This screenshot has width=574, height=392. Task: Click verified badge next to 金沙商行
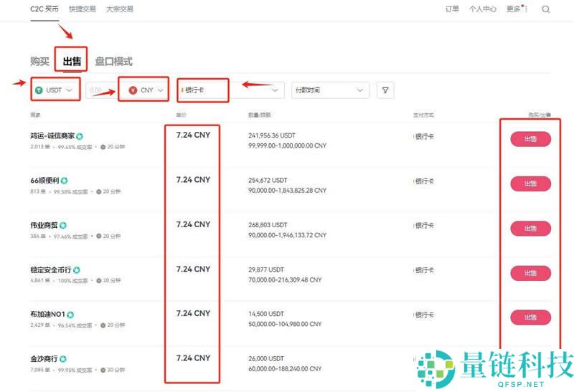[63, 359]
